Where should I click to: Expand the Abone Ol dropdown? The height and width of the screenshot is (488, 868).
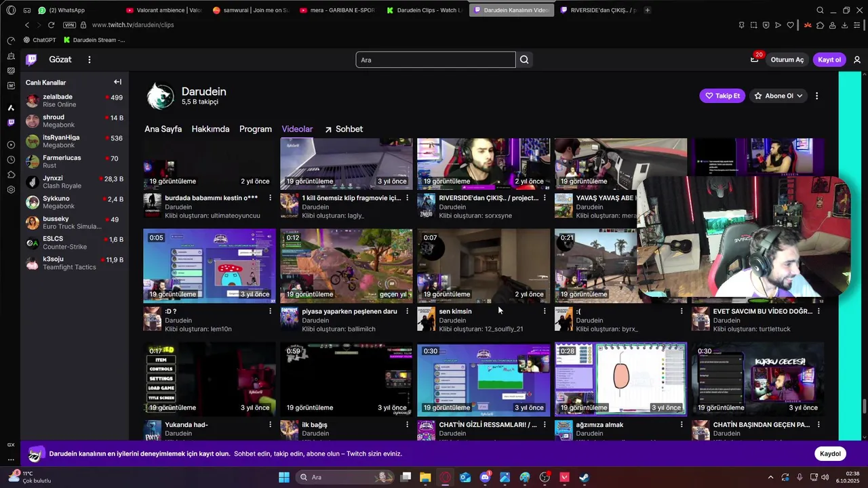pos(800,96)
